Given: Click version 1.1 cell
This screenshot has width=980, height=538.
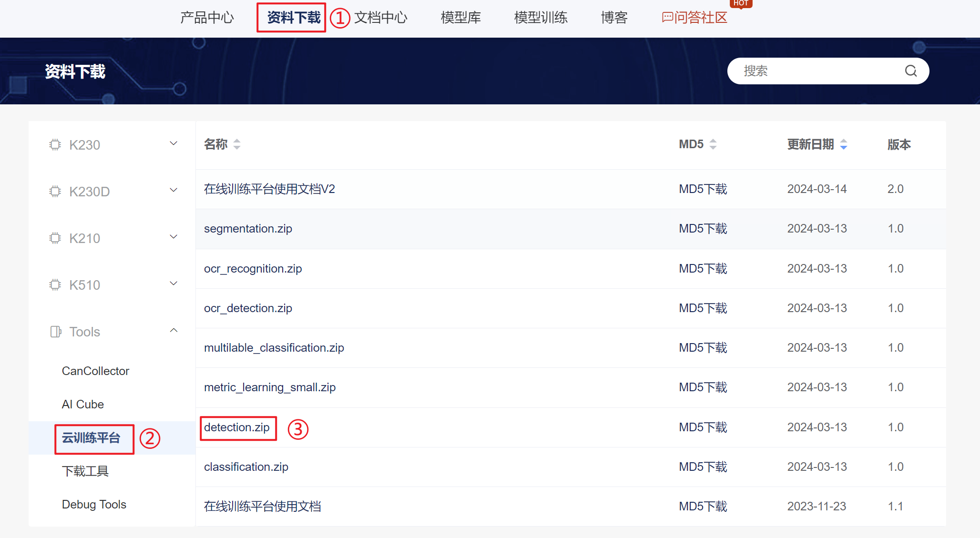Looking at the screenshot, I should click(895, 506).
